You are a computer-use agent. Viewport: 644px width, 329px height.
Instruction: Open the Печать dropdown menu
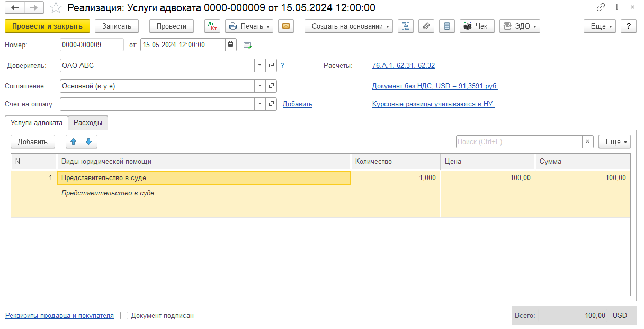pyautogui.click(x=249, y=26)
